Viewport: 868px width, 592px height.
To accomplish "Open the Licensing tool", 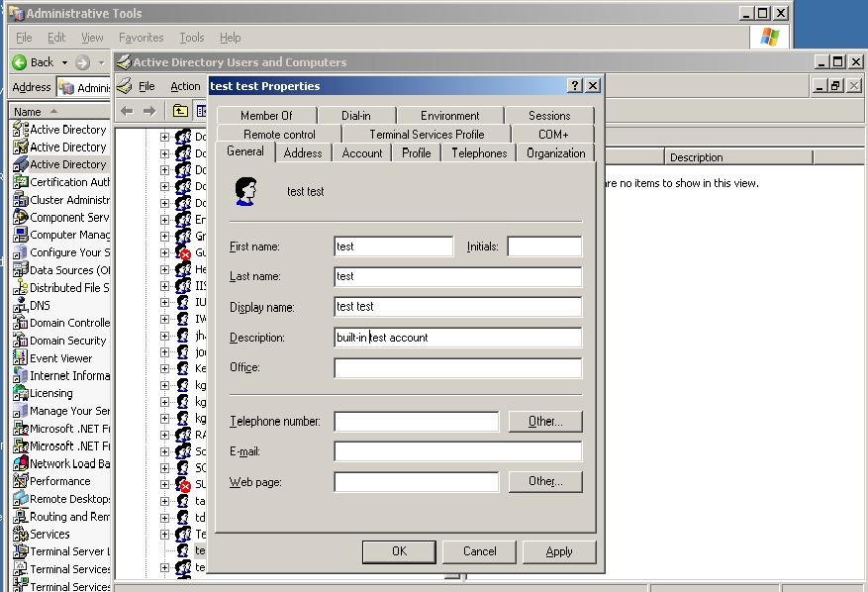I will tap(44, 393).
